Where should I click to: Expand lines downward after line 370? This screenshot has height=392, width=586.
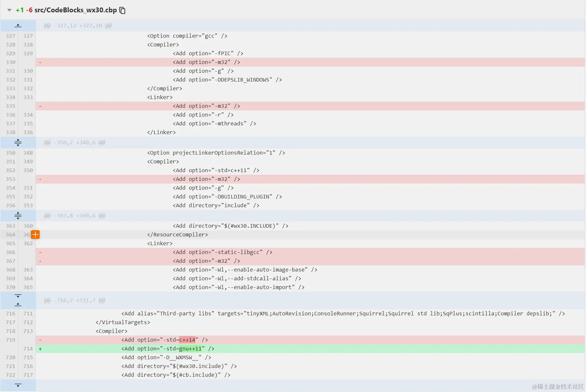coord(18,296)
